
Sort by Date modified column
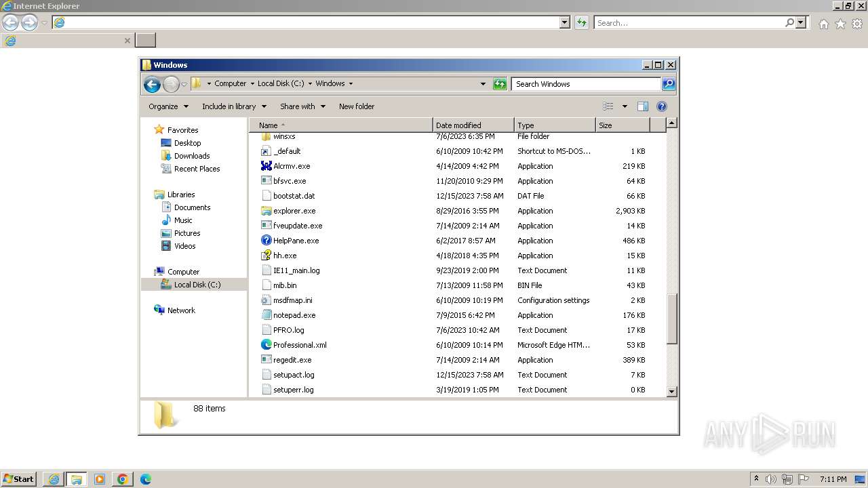(473, 125)
